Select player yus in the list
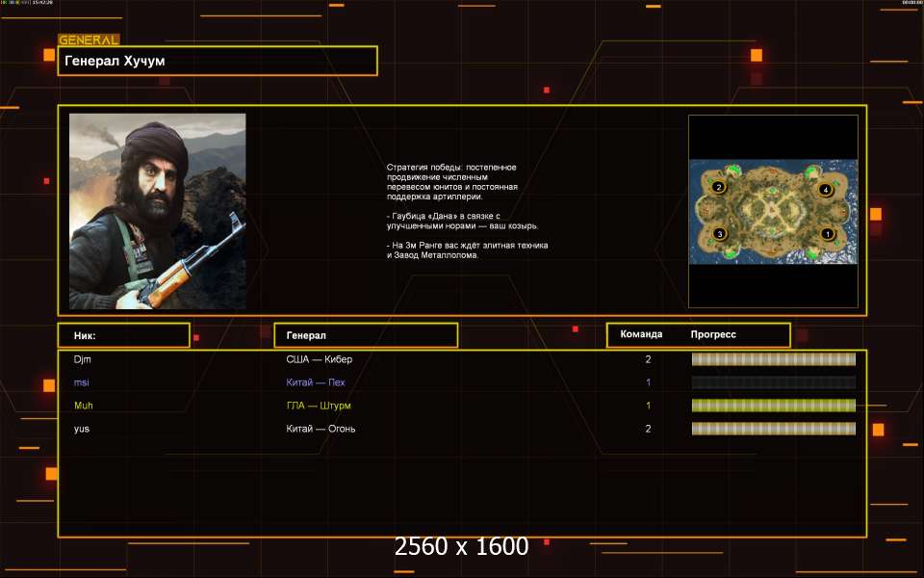Viewport: 924px width, 578px height. (82, 429)
